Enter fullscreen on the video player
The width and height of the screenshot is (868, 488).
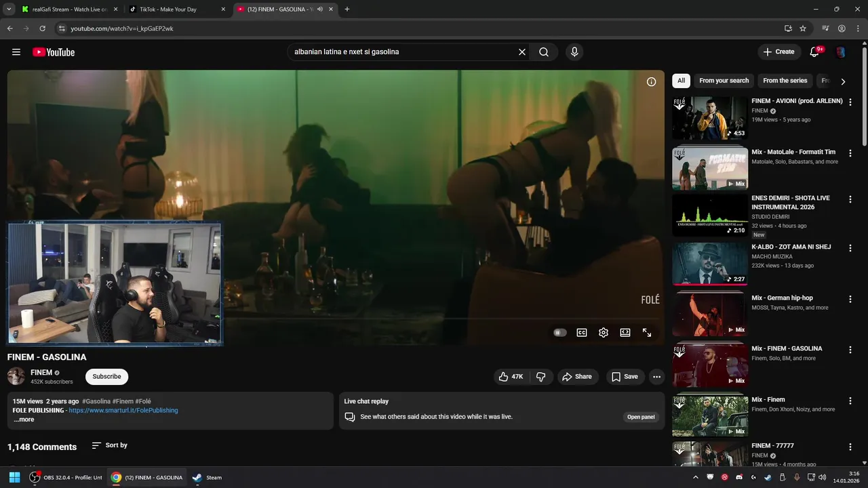click(x=647, y=333)
